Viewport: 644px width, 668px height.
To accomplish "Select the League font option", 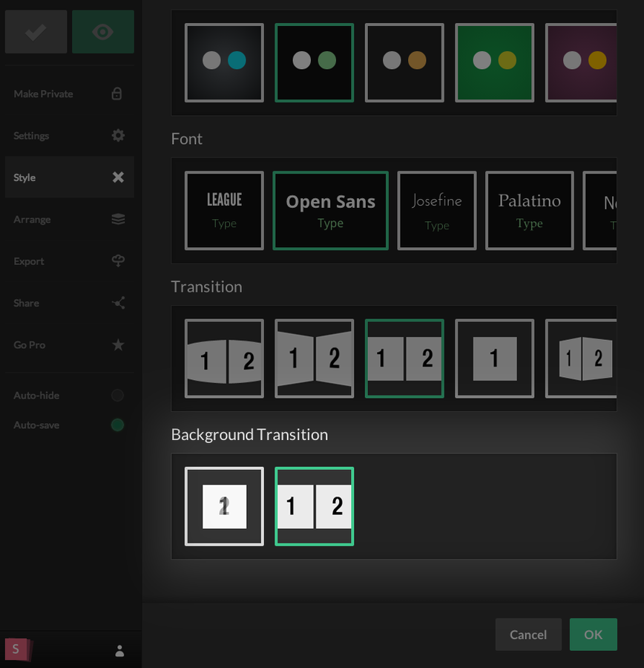I will coord(224,211).
